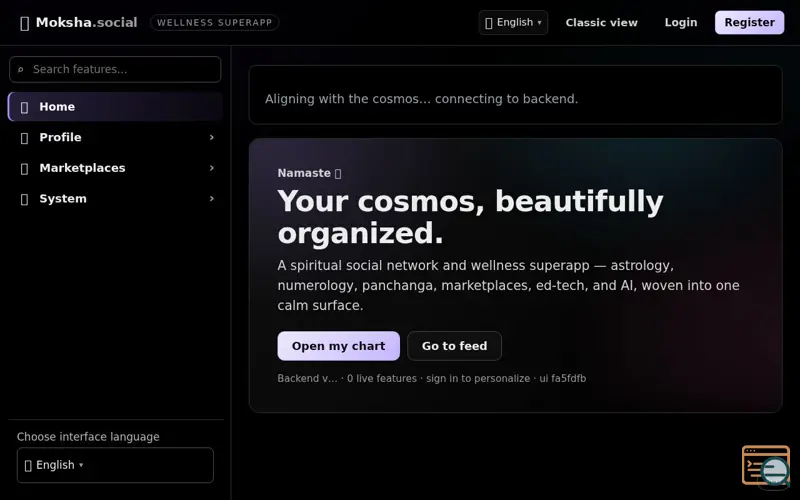Open the Marketplaces sidebar section
800x500 pixels.
tap(115, 168)
